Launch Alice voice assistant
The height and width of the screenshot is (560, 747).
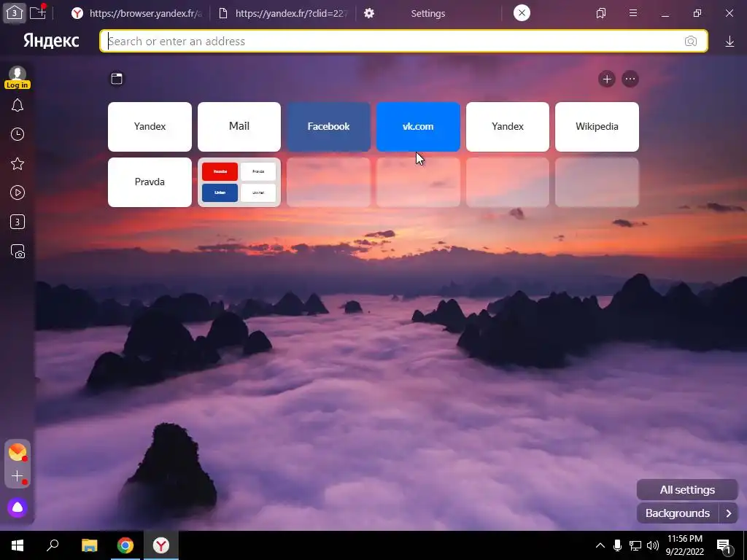coord(18,507)
